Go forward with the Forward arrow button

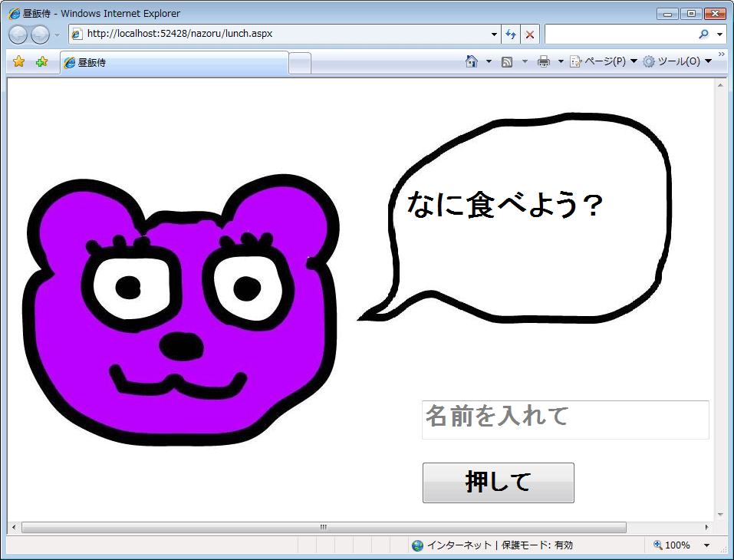coord(40,35)
